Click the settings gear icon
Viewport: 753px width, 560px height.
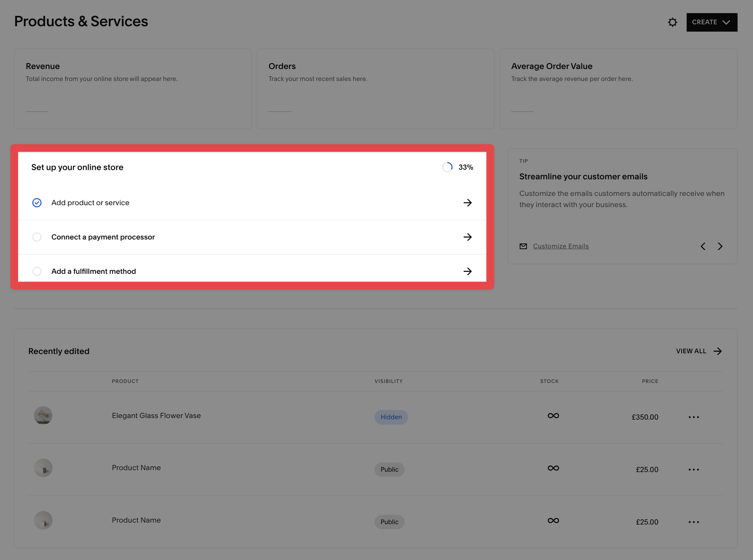[672, 22]
